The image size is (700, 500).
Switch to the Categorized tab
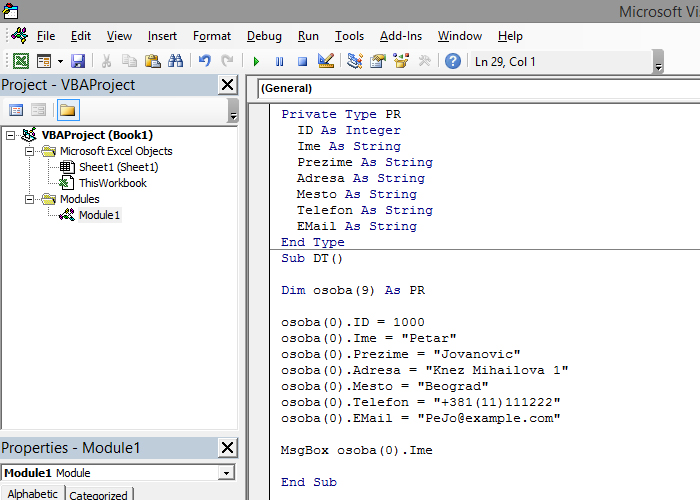(98, 495)
